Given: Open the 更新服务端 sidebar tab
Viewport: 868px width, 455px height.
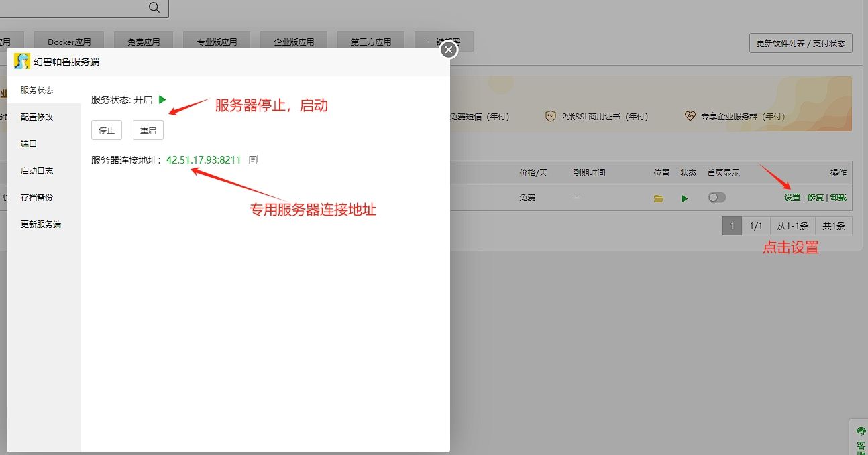Looking at the screenshot, I should (x=44, y=224).
